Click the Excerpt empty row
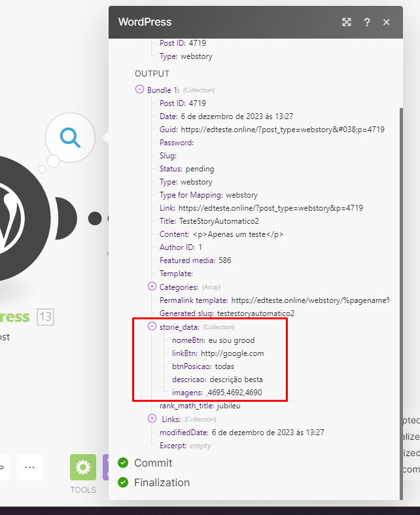The height and width of the screenshot is (515, 420). 185,446
